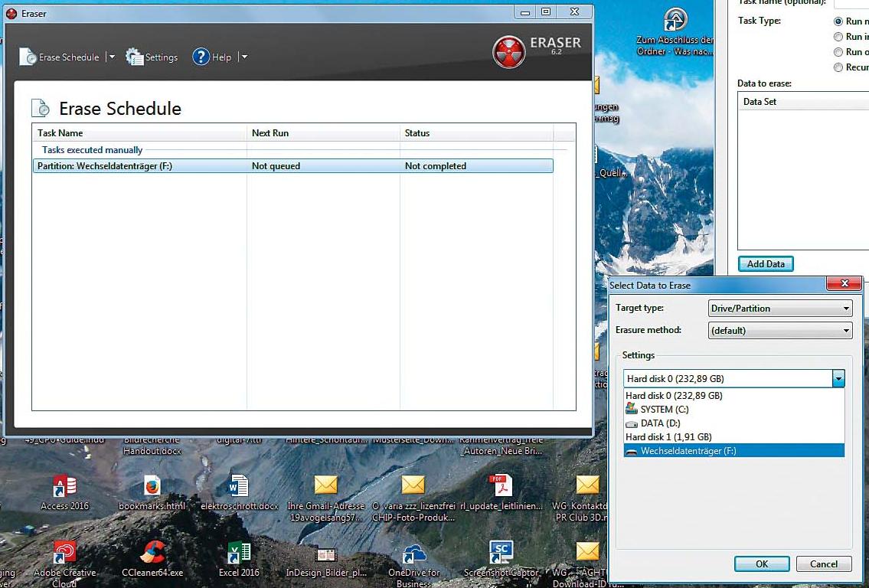Viewport: 869px width, 588px height.
Task: Expand the Erase Schedule dropdown arrow
Action: click(x=111, y=57)
